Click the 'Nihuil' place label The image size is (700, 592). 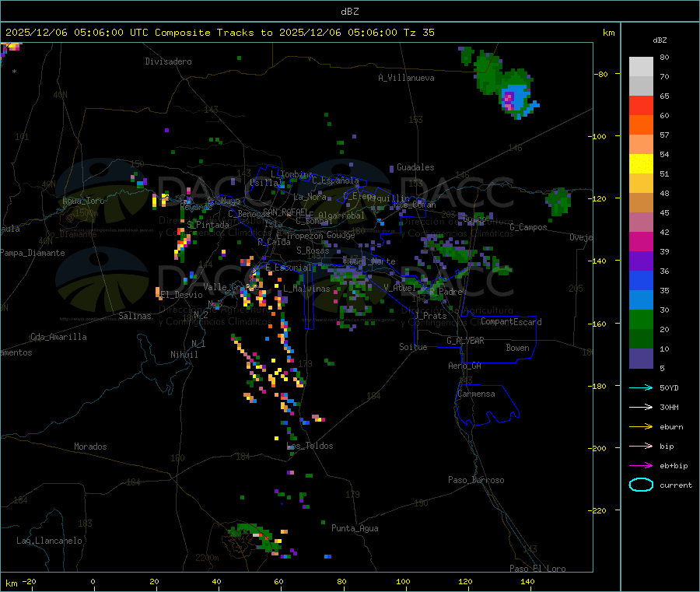pos(184,355)
